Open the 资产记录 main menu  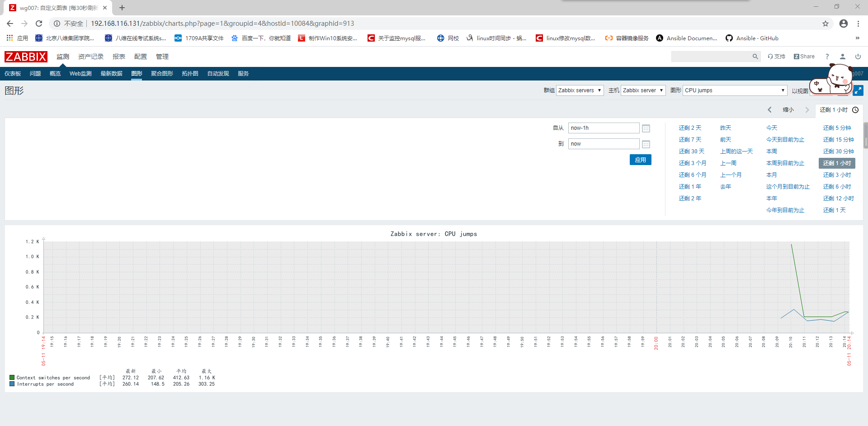[x=91, y=57]
